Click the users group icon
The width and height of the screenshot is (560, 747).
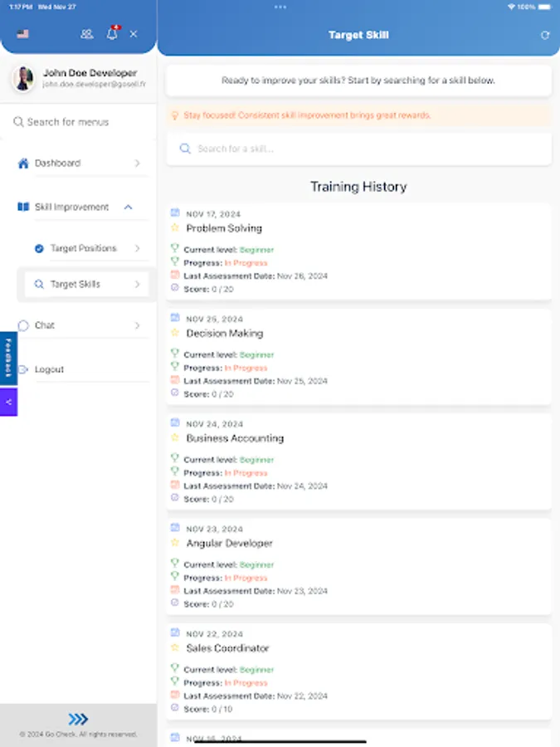coord(86,34)
